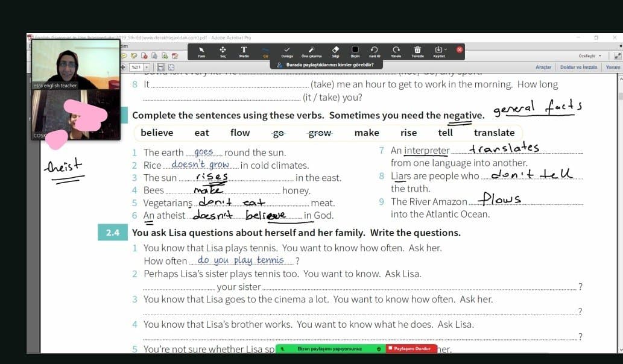This screenshot has height=364, width=623.
Task: Click the save disk icon in Acrobat toolbar
Action: (x=160, y=67)
